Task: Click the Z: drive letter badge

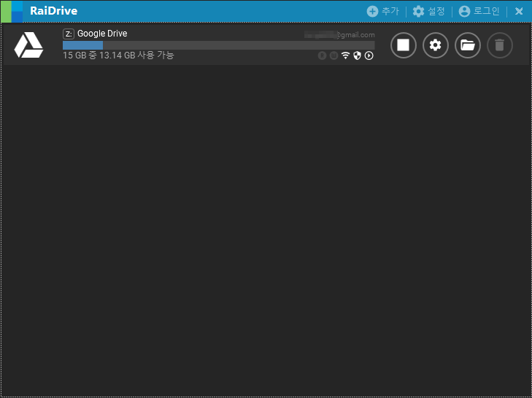Action: click(69, 34)
